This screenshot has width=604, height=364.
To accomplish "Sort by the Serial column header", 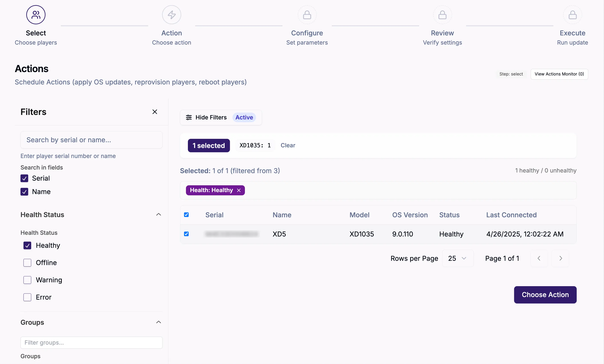I will click(214, 215).
